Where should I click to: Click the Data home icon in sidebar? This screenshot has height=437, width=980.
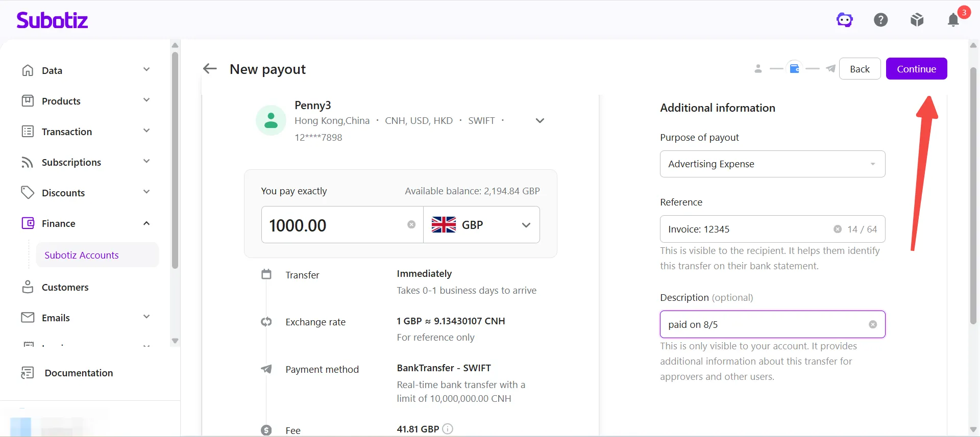click(x=28, y=70)
